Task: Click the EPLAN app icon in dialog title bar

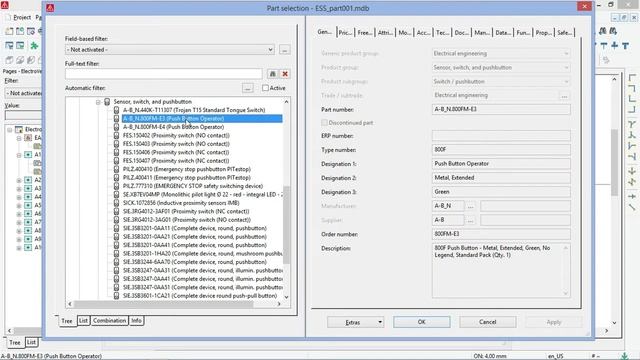Action: coord(50,7)
